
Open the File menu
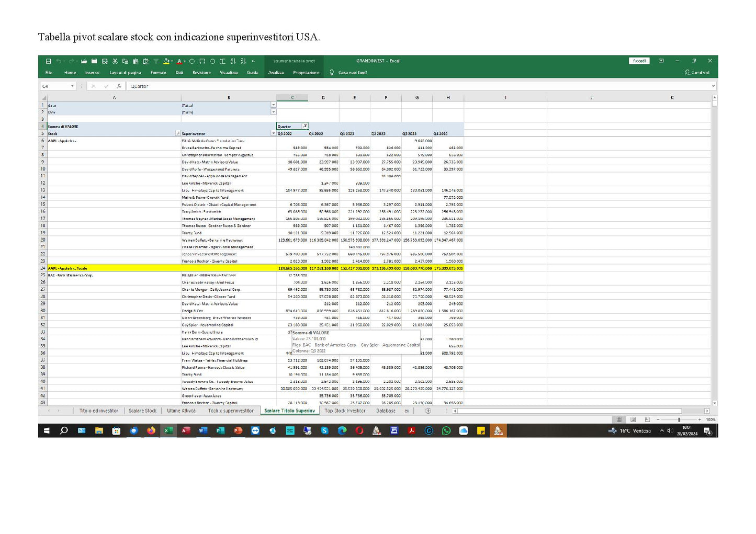(x=49, y=73)
